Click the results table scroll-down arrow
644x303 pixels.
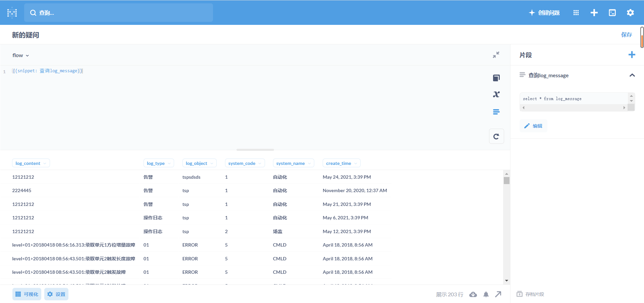coord(506,280)
